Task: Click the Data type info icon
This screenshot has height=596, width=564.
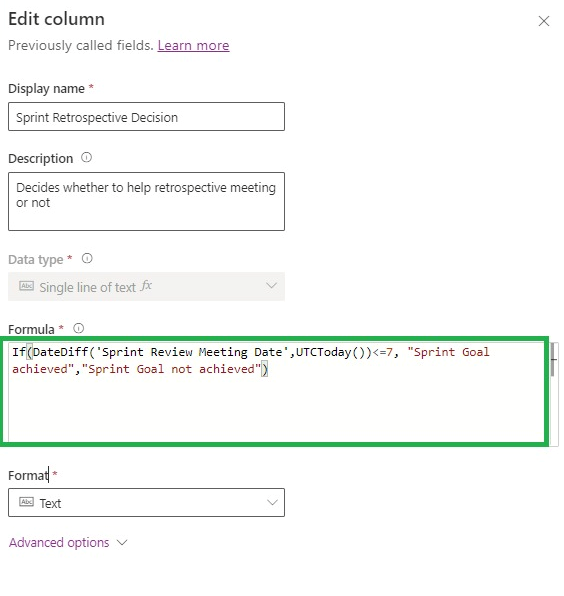Action: click(x=87, y=258)
